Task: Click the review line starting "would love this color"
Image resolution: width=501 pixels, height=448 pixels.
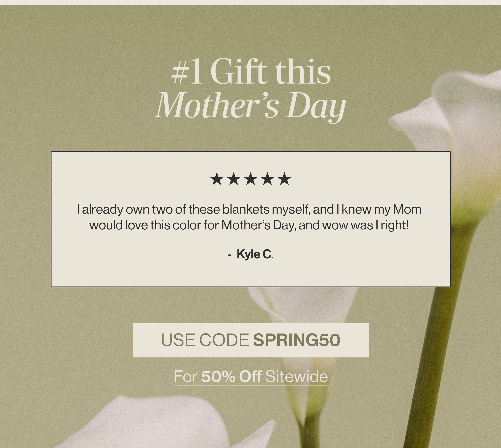Action: 249,225
